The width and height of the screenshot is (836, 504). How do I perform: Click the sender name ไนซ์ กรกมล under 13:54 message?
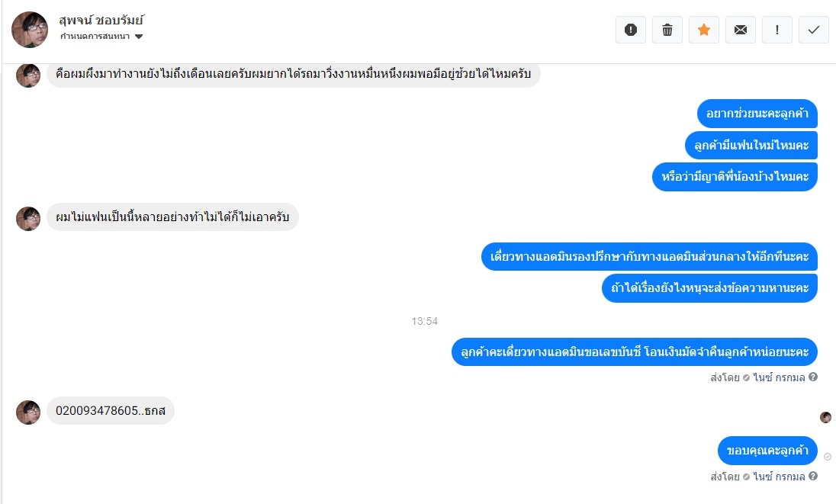tap(779, 377)
